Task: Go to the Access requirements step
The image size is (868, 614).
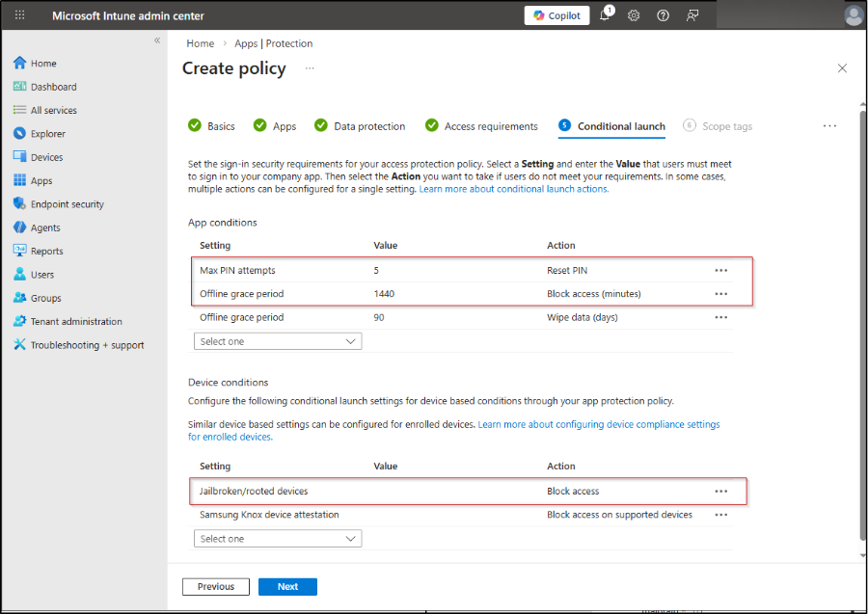Action: pos(490,126)
